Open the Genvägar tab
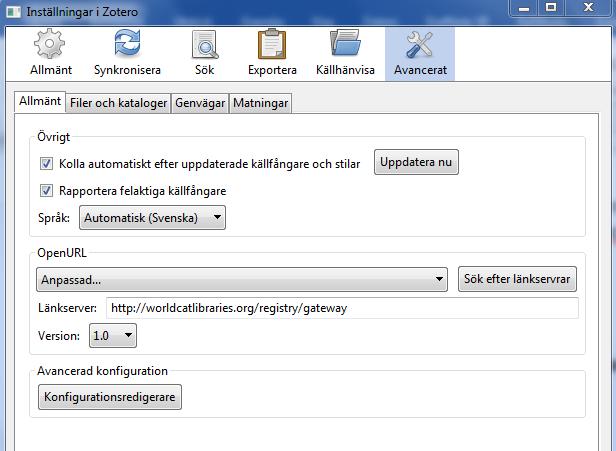Viewport: 616px width, 451px height. pyautogui.click(x=200, y=103)
